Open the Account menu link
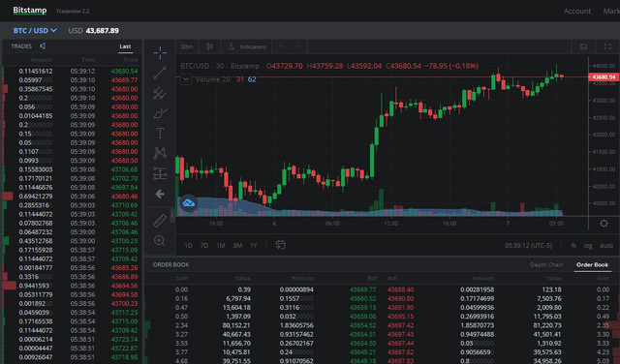 pos(577,11)
